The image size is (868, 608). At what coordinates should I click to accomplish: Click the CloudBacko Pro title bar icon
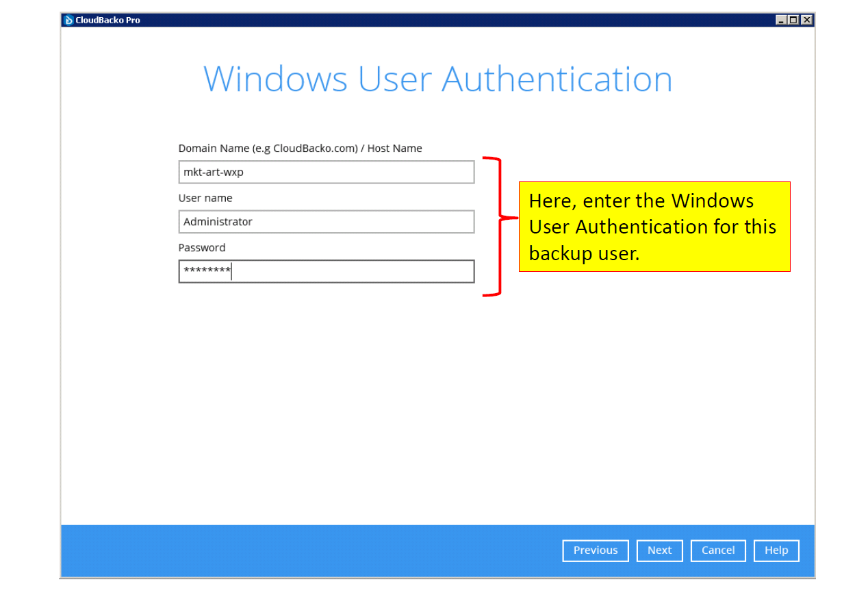(x=68, y=20)
